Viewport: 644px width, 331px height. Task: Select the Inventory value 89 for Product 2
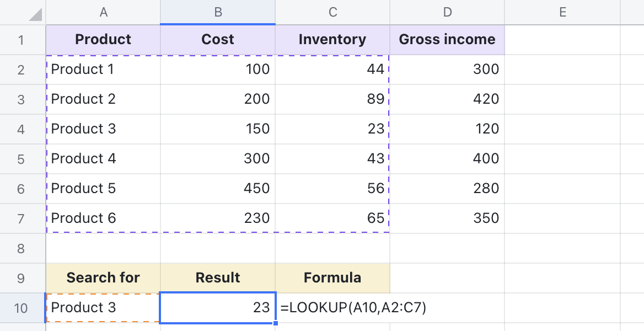(332, 99)
